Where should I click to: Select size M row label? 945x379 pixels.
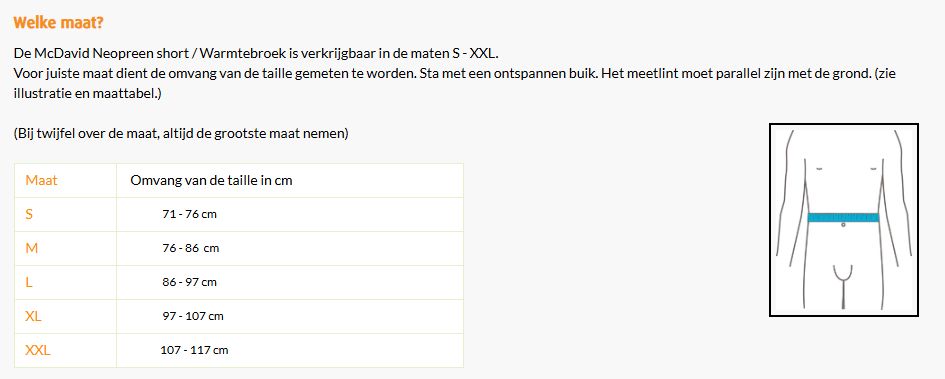[x=31, y=248]
